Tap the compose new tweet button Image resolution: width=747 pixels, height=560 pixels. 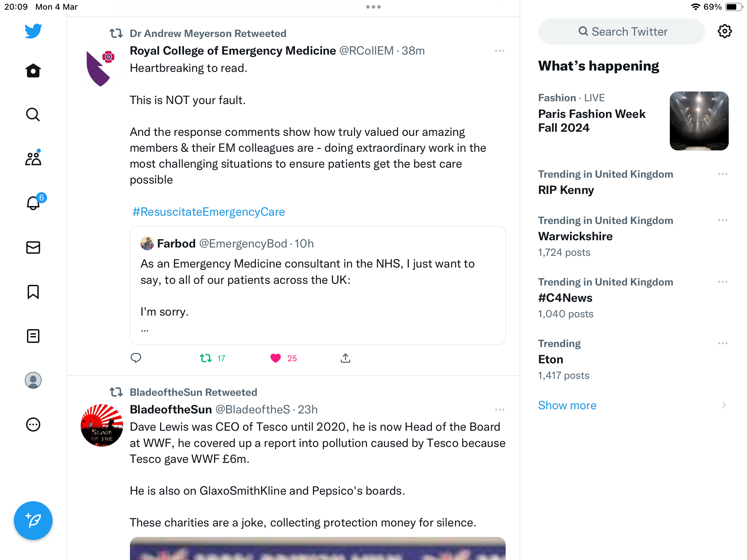(x=33, y=520)
